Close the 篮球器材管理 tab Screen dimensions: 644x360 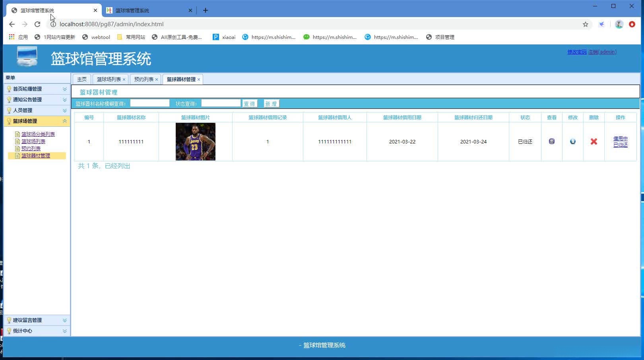[199, 79]
